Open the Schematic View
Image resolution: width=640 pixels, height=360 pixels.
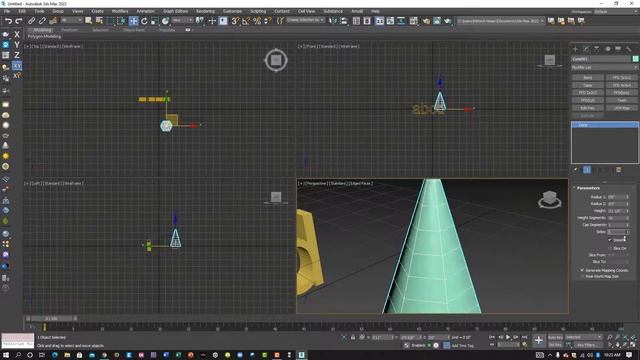click(401, 20)
